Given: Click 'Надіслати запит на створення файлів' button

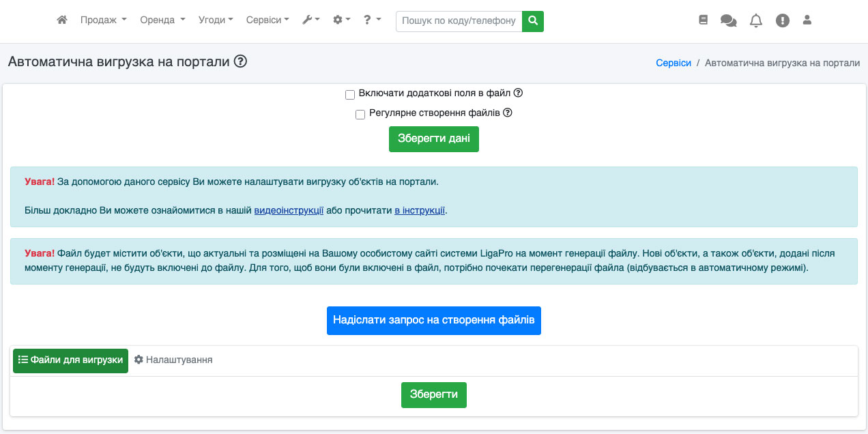Looking at the screenshot, I should (x=433, y=321).
